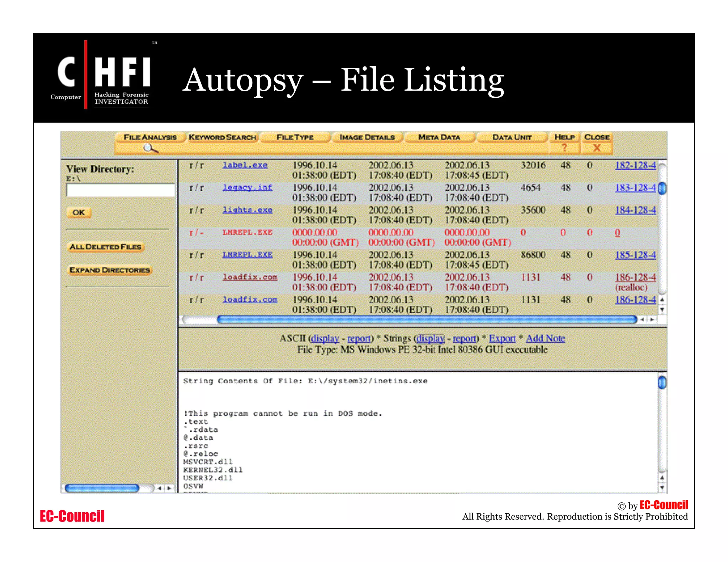Viewport: 728px width, 562px height.
Task: Click file listing horizontal scroll right arrow
Action: tap(652, 319)
